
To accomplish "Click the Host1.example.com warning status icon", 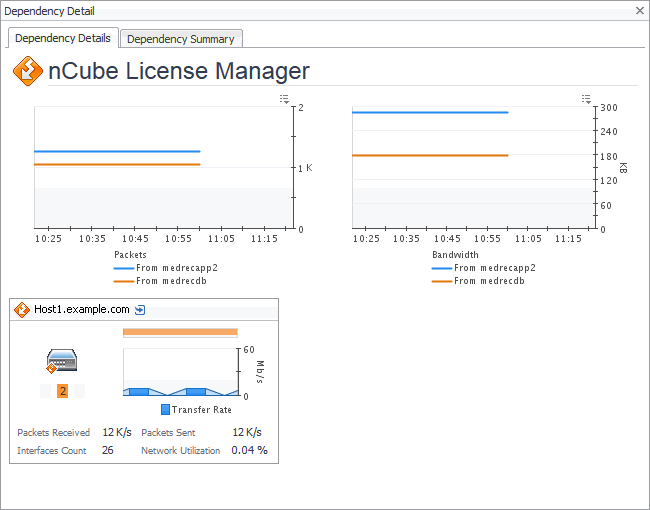I will coord(22,310).
